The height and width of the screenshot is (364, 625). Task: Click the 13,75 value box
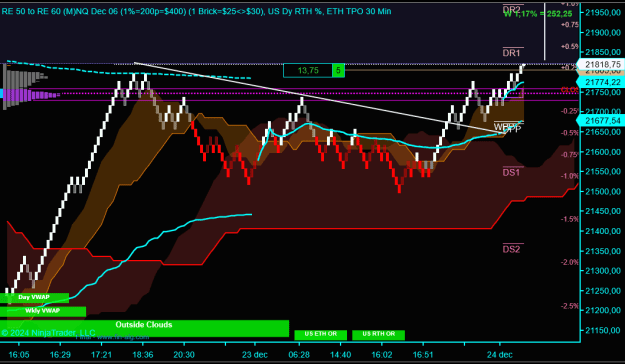click(x=308, y=71)
